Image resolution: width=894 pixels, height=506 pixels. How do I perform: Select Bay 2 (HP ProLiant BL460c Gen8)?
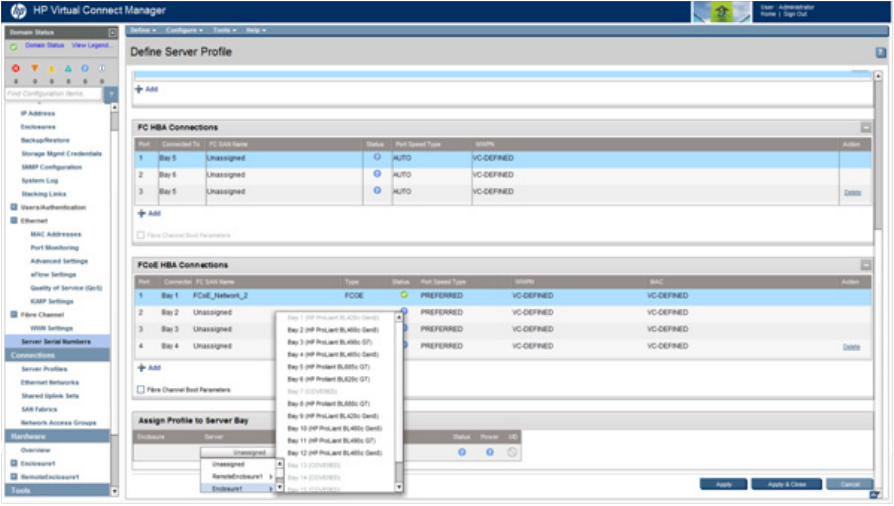click(x=333, y=330)
